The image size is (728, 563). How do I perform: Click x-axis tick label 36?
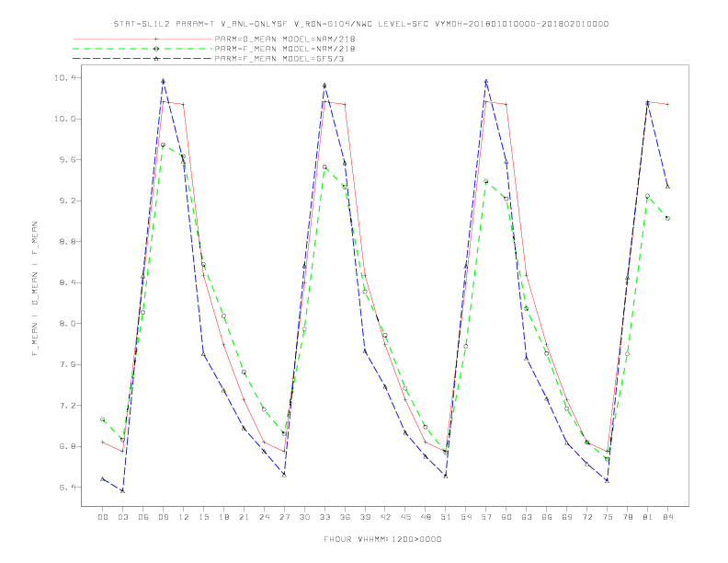pos(345,517)
